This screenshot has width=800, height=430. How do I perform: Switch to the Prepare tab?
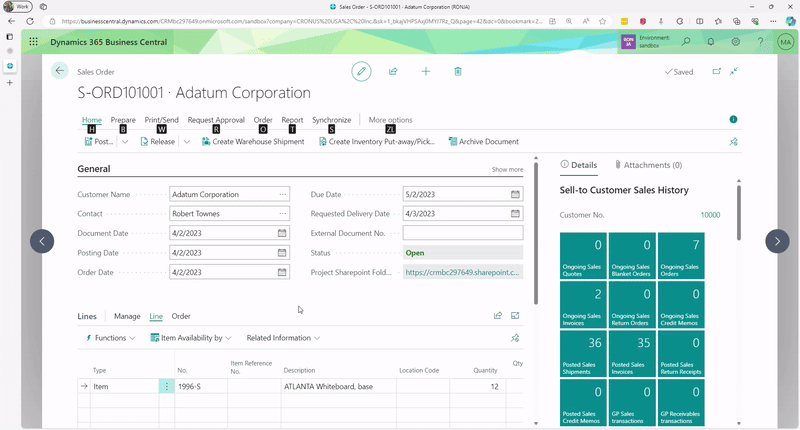(123, 120)
